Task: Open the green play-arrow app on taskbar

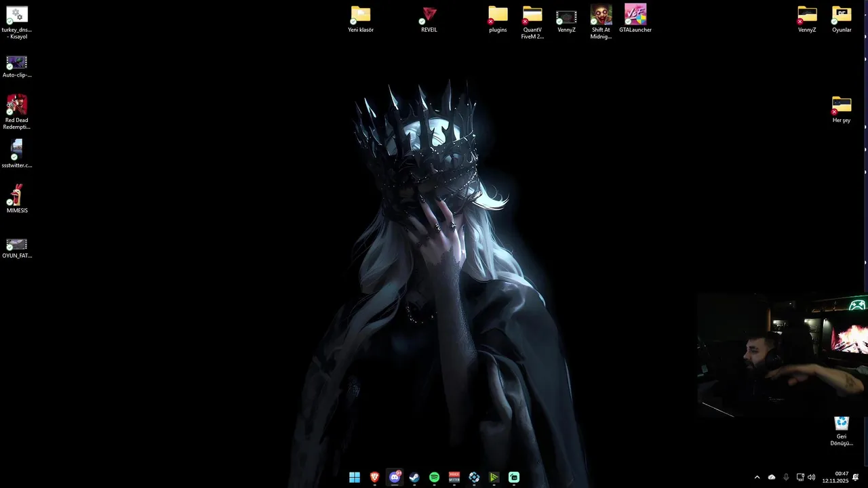Action: click(x=494, y=477)
